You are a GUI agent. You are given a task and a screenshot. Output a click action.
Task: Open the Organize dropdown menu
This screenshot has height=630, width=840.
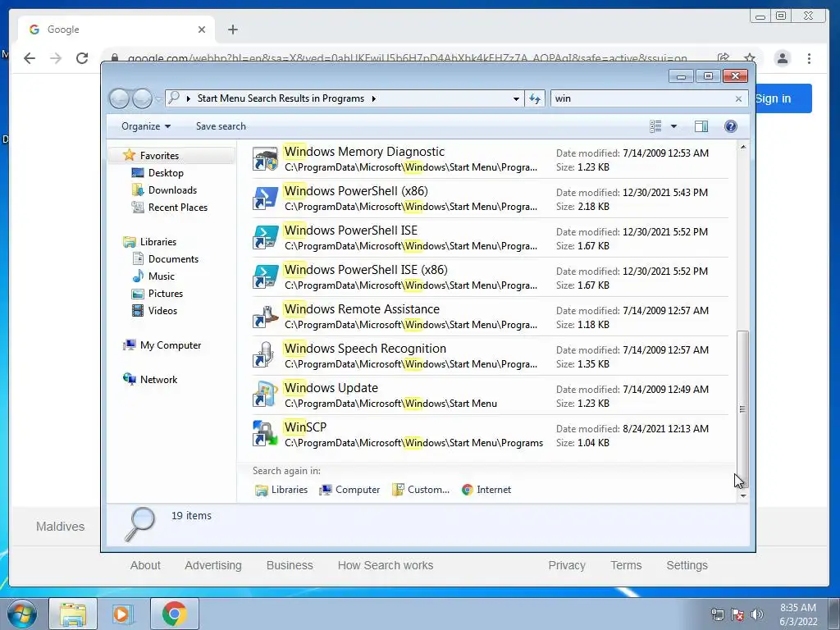pyautogui.click(x=146, y=126)
